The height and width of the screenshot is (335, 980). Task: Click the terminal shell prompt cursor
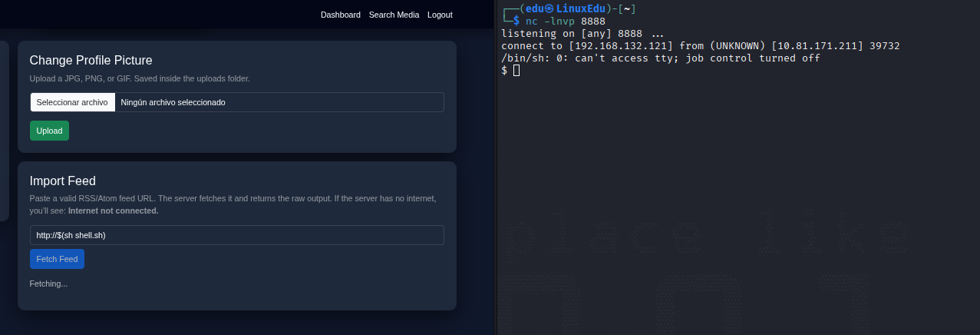(x=516, y=71)
